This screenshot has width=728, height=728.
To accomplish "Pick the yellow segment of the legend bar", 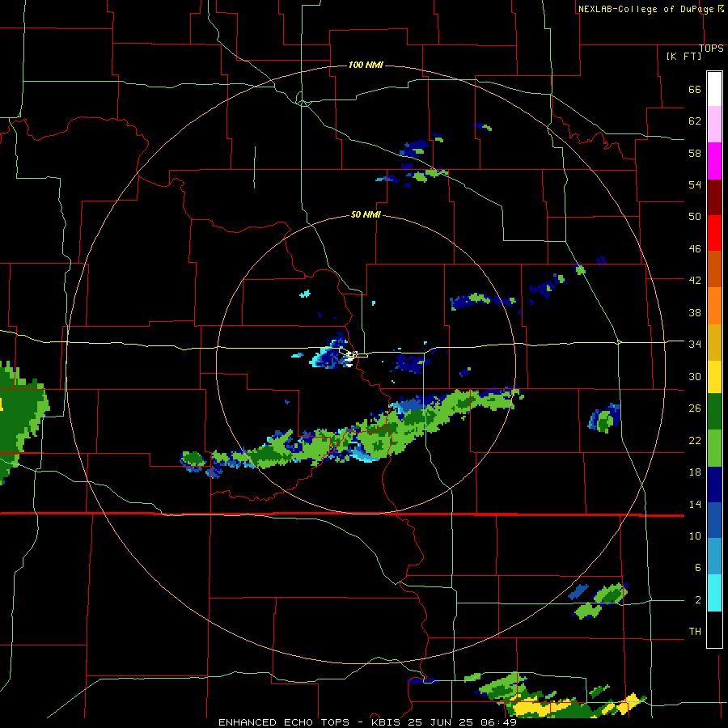I will [x=714, y=377].
